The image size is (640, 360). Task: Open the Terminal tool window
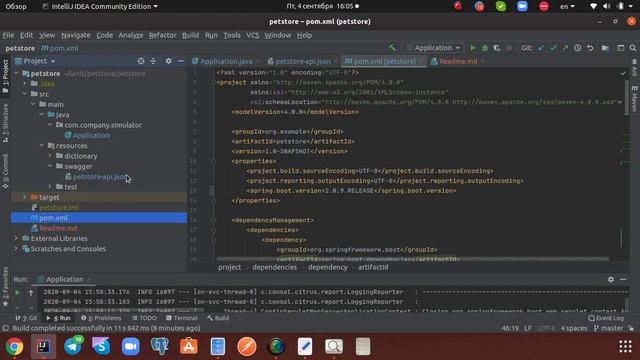[182, 318]
